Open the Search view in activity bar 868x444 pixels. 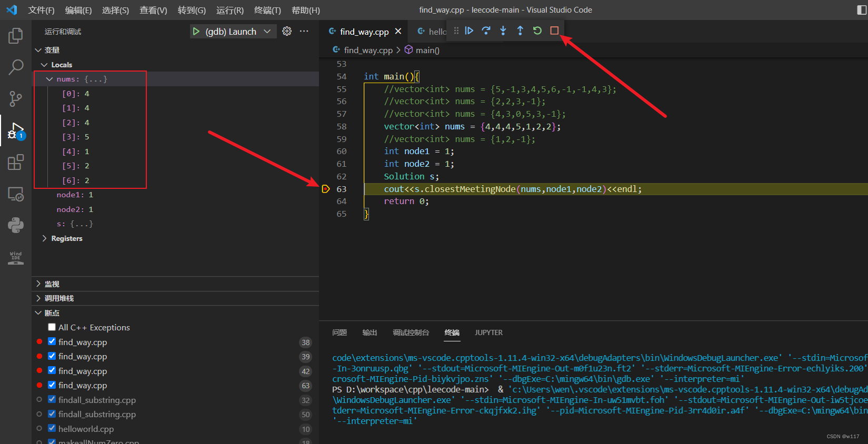click(x=16, y=67)
